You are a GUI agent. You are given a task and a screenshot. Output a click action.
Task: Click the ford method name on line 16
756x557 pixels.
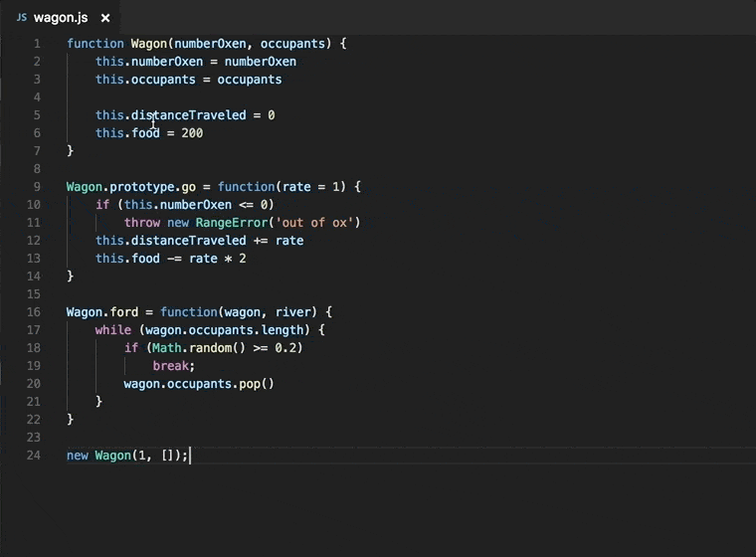[124, 312]
